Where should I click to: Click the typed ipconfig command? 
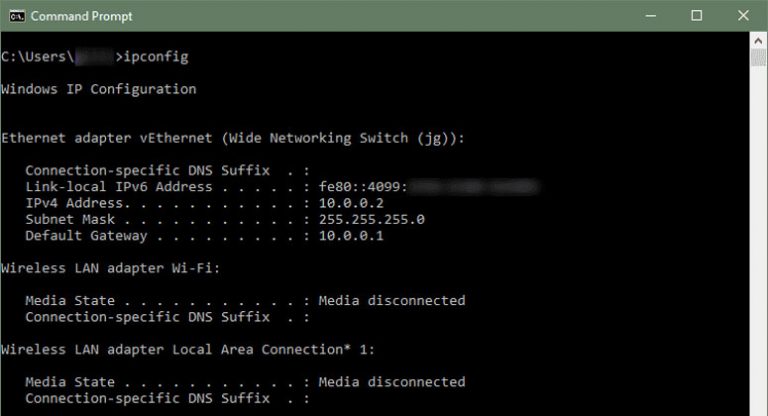[x=156, y=57]
